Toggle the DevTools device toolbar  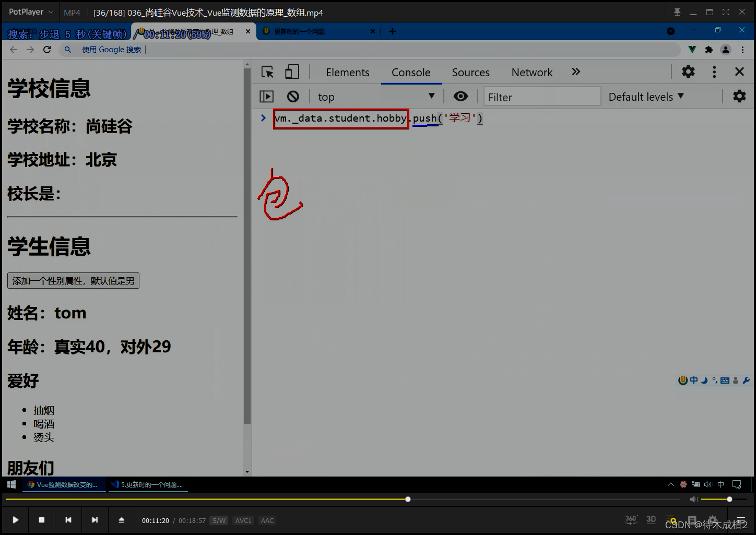(292, 72)
